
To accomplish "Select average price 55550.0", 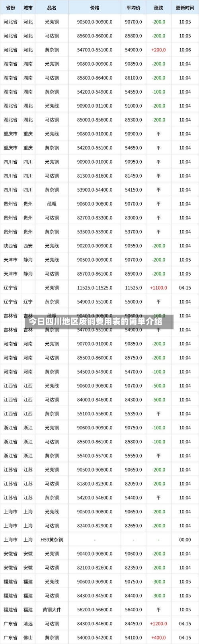I will [x=133, y=456].
